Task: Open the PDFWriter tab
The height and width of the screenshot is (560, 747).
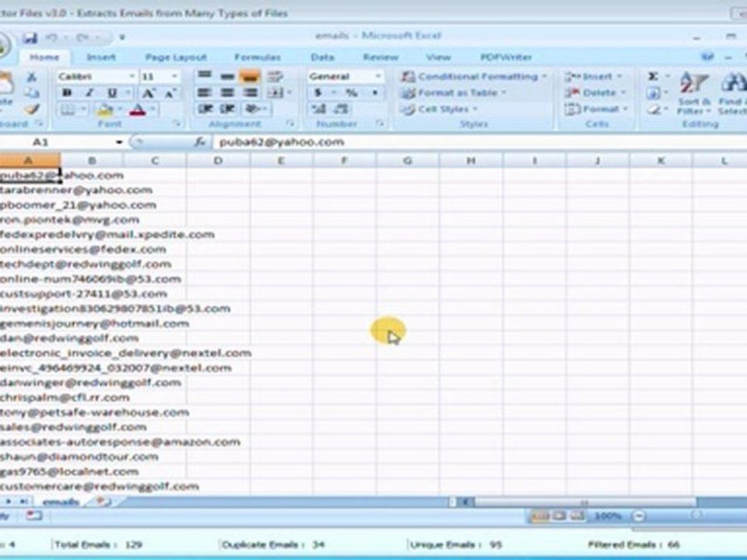Action: pyautogui.click(x=506, y=57)
